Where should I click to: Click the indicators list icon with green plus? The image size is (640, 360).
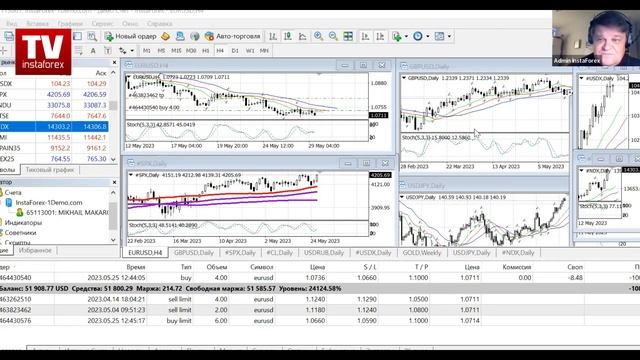click(397, 36)
